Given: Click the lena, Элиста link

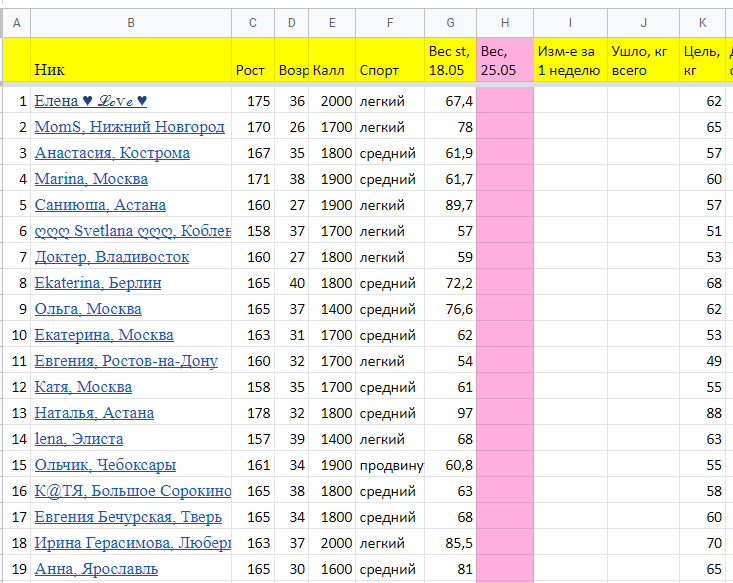Looking at the screenshot, I should (79, 439).
